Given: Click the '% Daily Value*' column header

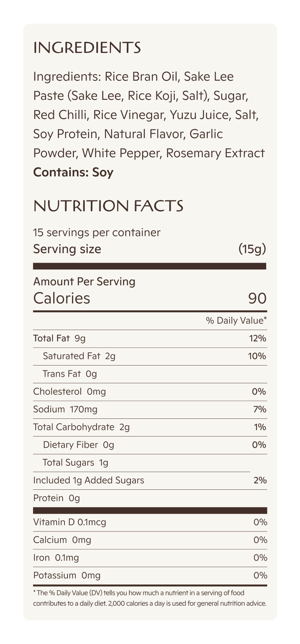Looking at the screenshot, I should 236,320.
